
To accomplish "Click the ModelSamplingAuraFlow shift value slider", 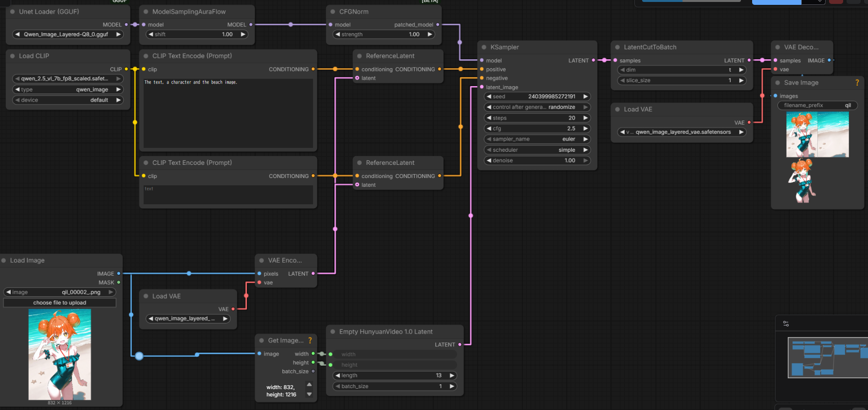I will tap(197, 35).
